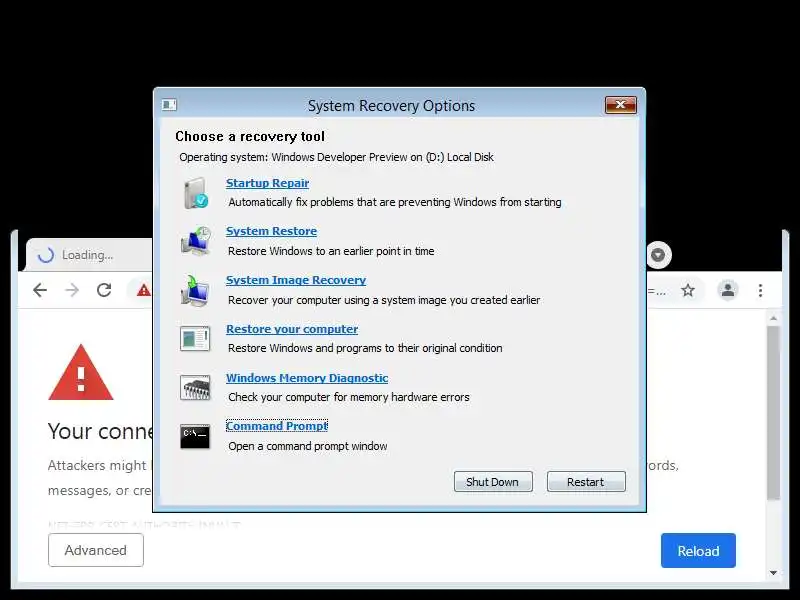Launch Windows Memory Diagnostic link

(307, 378)
